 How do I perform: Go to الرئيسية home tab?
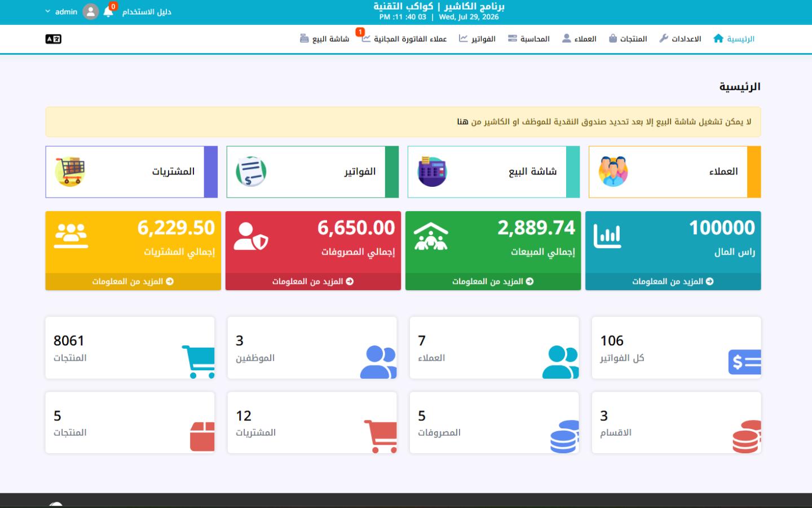click(734, 39)
